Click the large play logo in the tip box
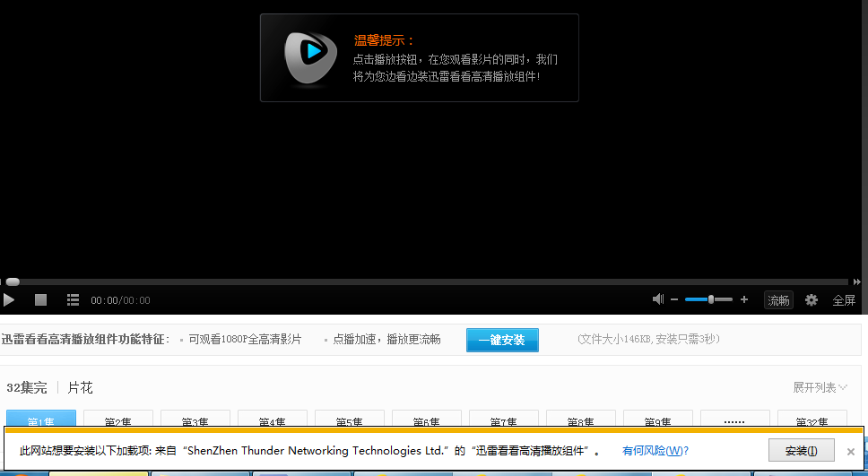This screenshot has width=868, height=476. tap(310, 57)
